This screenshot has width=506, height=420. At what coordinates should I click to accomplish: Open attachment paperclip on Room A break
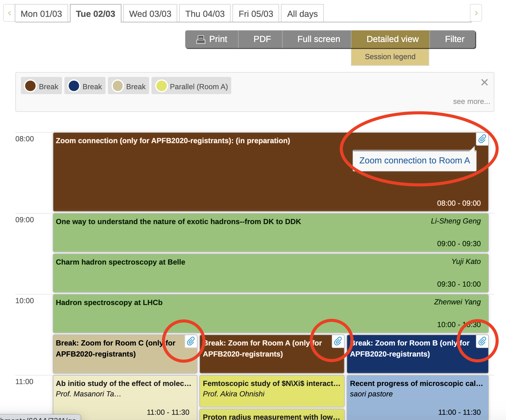click(x=338, y=341)
